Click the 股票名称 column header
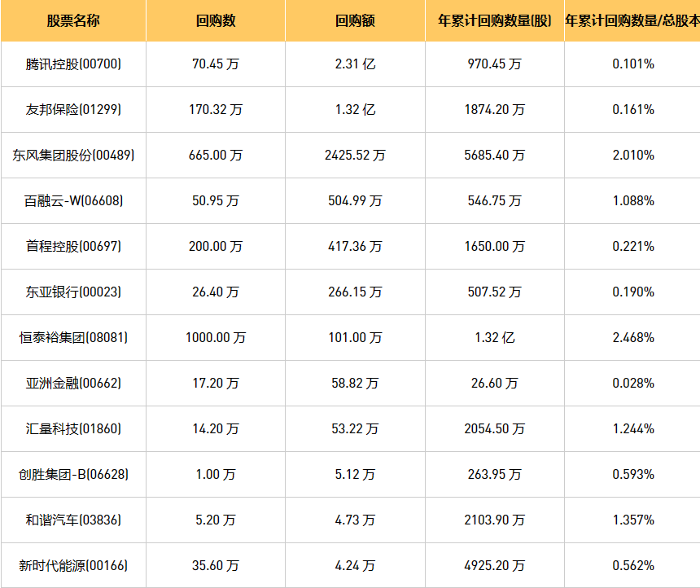The image size is (700, 588). click(73, 21)
